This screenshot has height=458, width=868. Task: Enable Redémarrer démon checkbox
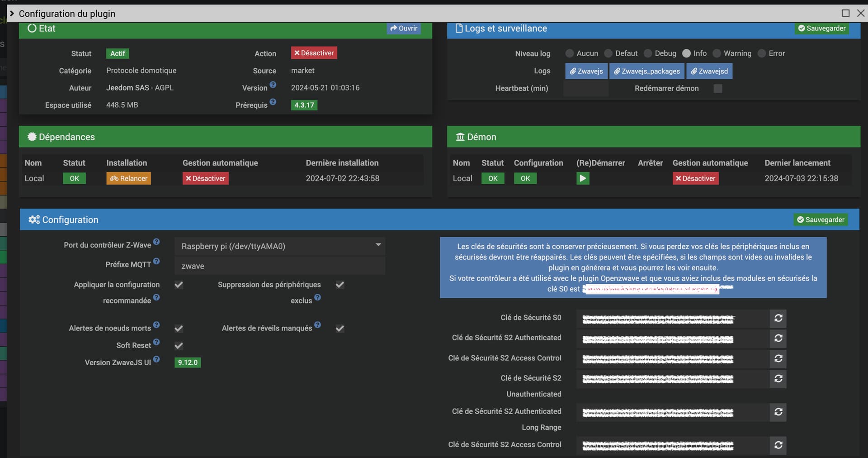718,89
